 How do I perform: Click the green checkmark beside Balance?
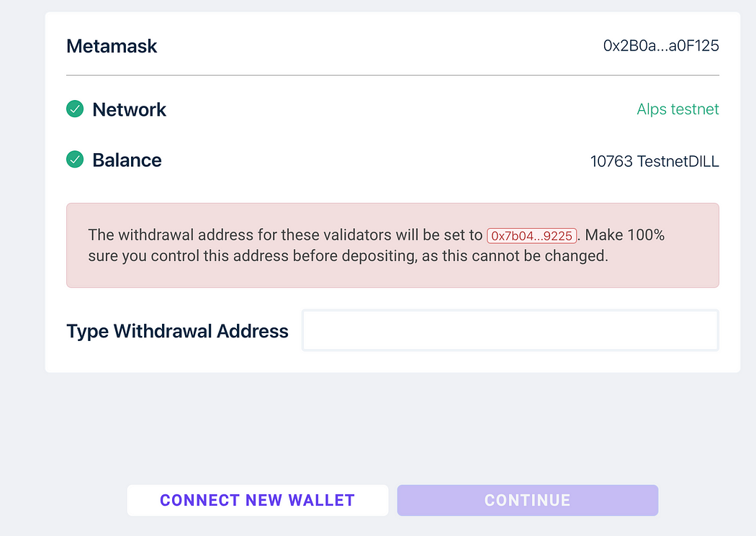pyautogui.click(x=75, y=160)
